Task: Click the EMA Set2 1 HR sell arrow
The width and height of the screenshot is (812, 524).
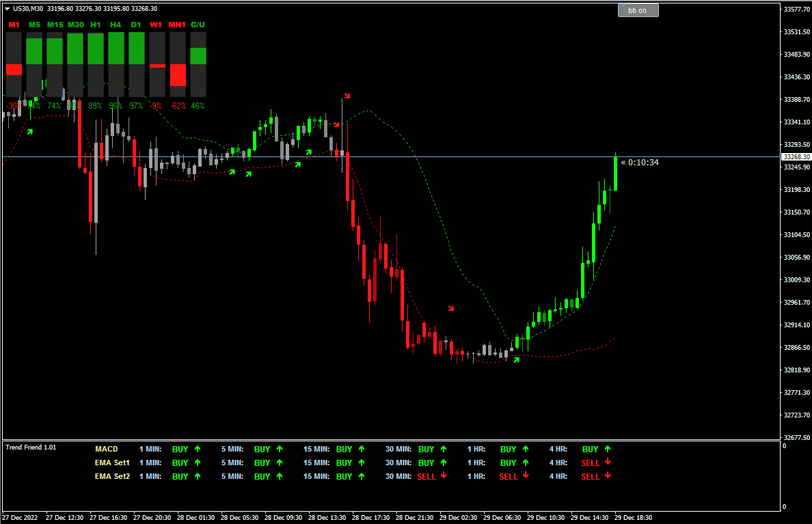Action: click(x=526, y=475)
